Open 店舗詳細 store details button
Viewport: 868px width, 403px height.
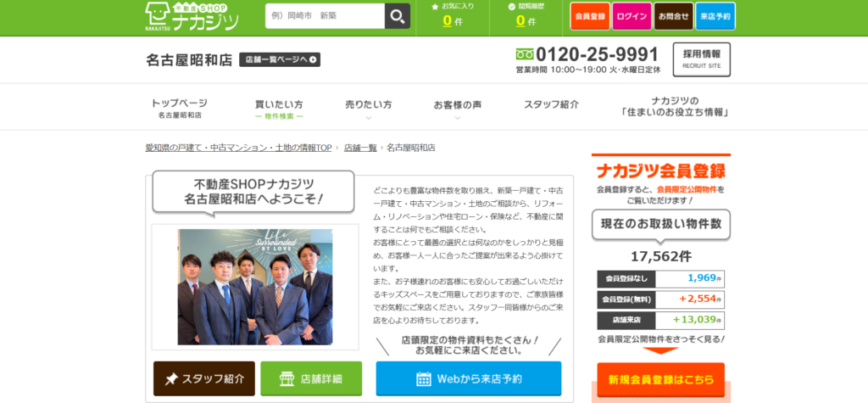311,378
